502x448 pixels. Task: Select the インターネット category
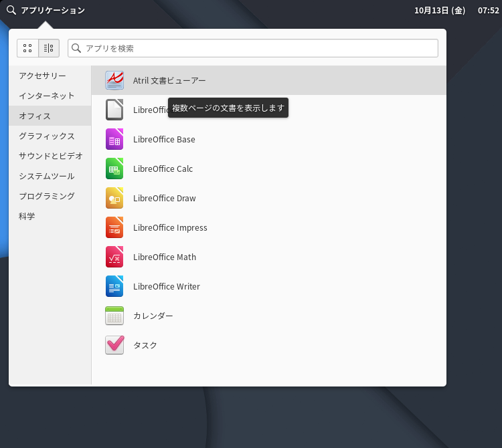click(50, 96)
